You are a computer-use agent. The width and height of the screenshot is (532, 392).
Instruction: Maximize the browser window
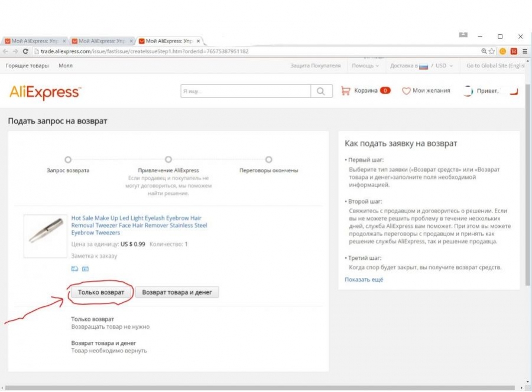(500, 36)
